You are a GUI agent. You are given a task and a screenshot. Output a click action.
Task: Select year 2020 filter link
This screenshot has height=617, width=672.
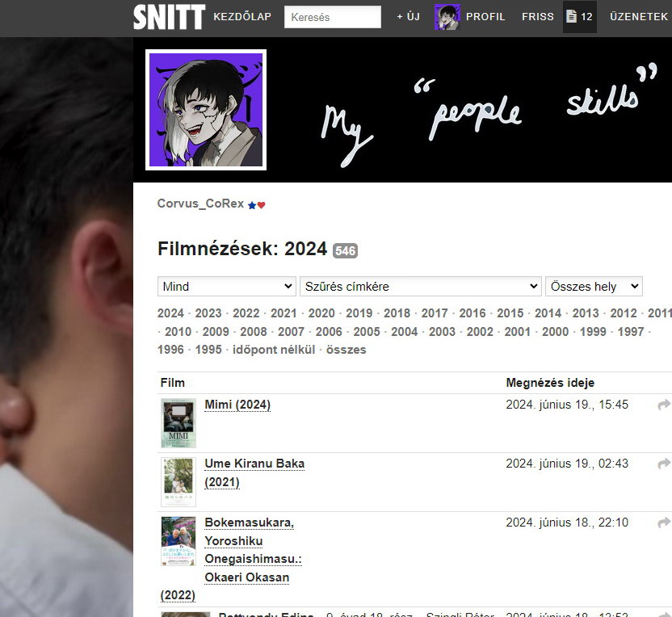point(321,313)
